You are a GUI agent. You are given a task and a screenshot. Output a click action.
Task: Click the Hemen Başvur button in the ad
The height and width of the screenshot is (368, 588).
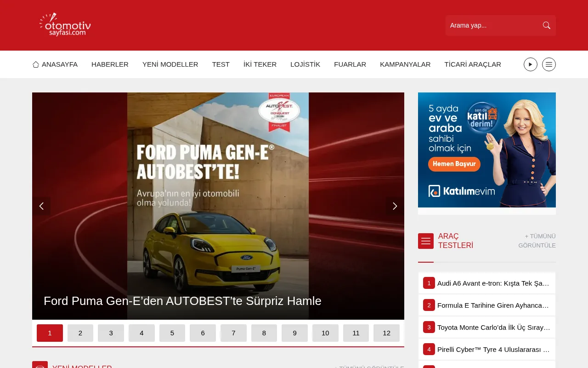coord(454,164)
